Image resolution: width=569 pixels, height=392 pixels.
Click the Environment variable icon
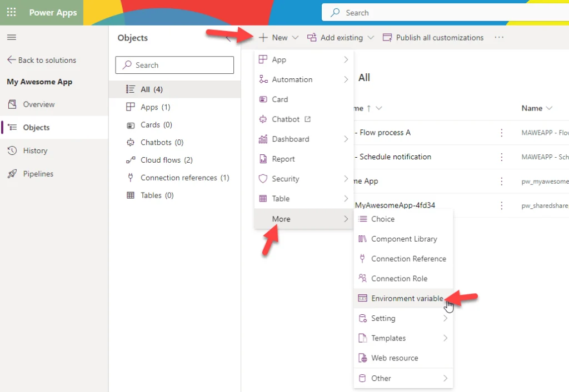click(x=362, y=298)
